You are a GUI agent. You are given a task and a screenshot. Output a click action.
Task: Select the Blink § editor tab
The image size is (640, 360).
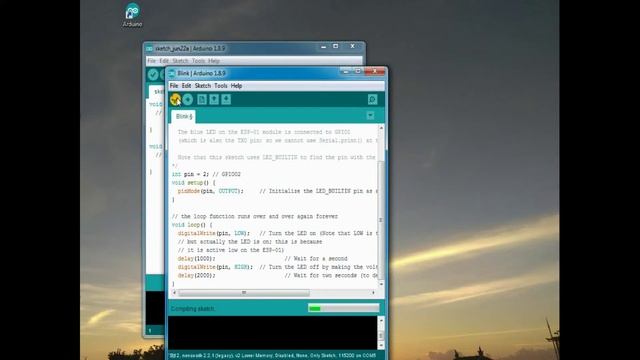coord(184,116)
